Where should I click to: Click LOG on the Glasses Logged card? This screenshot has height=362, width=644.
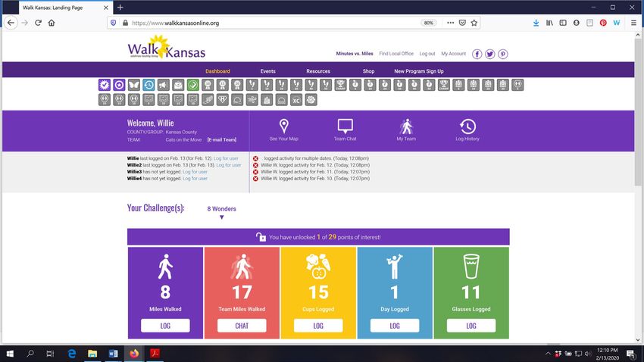[471, 326]
